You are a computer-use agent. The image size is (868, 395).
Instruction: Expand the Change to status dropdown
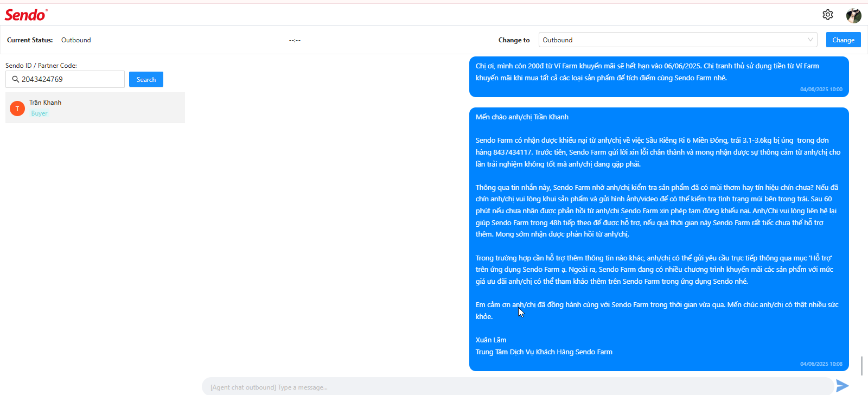[x=678, y=40]
